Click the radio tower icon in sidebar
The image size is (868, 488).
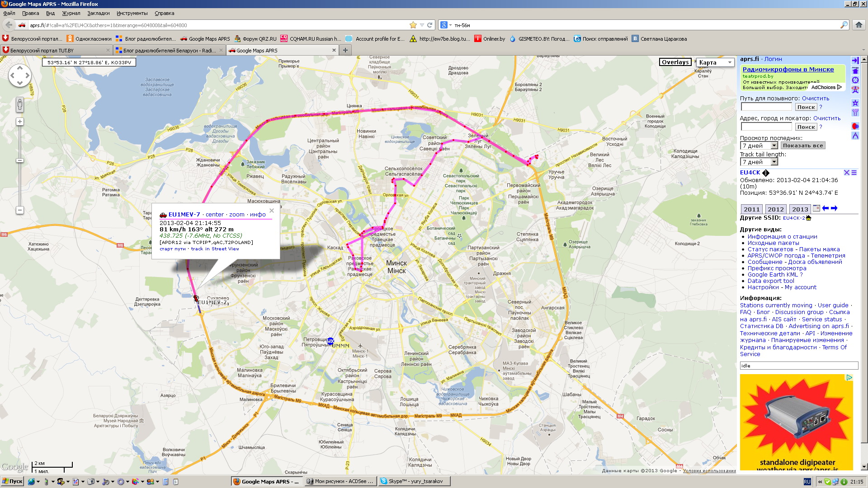[x=855, y=90]
